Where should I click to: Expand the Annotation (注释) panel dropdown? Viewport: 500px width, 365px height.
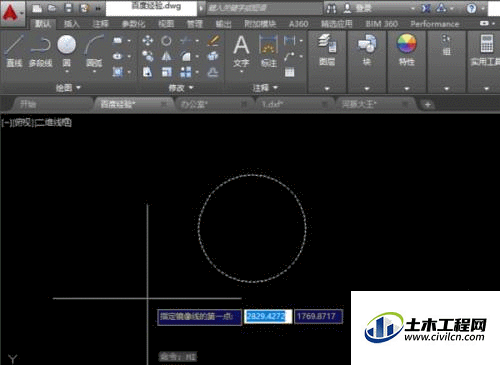(x=265, y=88)
